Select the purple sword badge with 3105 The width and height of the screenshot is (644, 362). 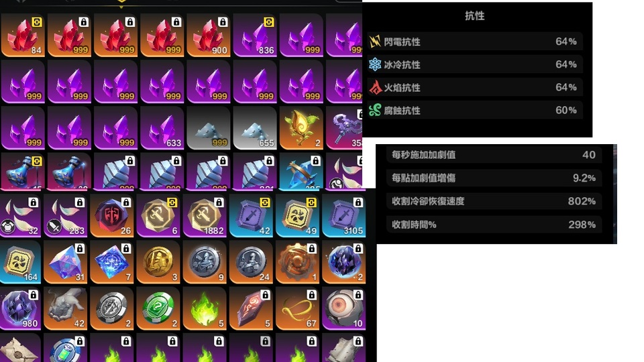coord(343,216)
